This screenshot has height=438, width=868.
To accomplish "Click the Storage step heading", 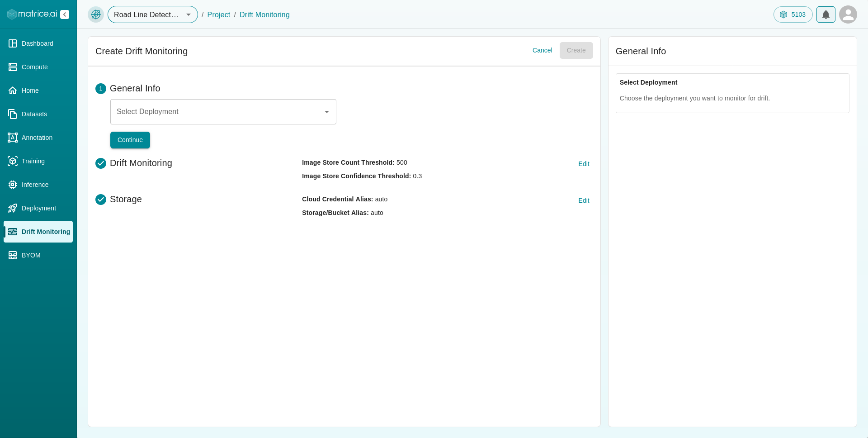I will pos(126,199).
